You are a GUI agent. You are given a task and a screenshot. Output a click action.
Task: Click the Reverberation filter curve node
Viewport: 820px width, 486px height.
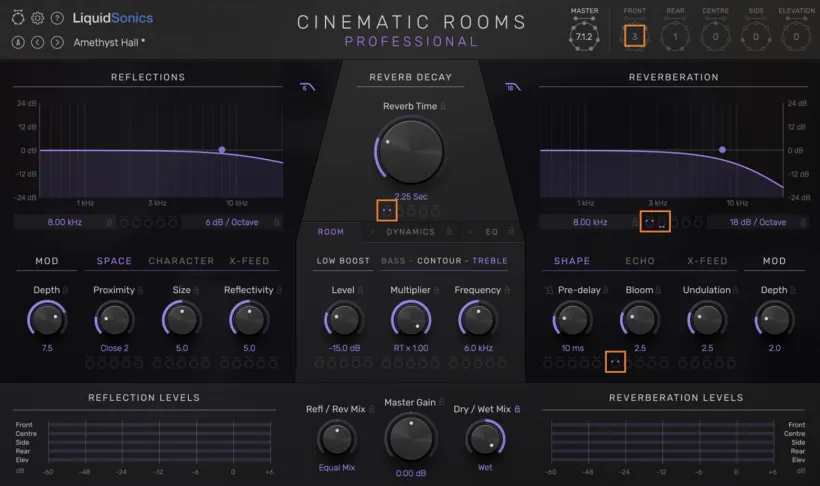pyautogui.click(x=722, y=150)
